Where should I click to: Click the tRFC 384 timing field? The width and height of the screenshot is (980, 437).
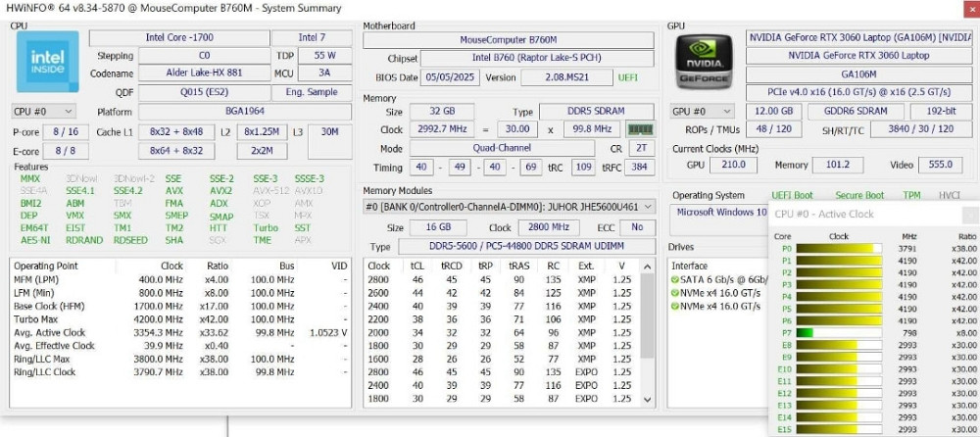point(639,168)
